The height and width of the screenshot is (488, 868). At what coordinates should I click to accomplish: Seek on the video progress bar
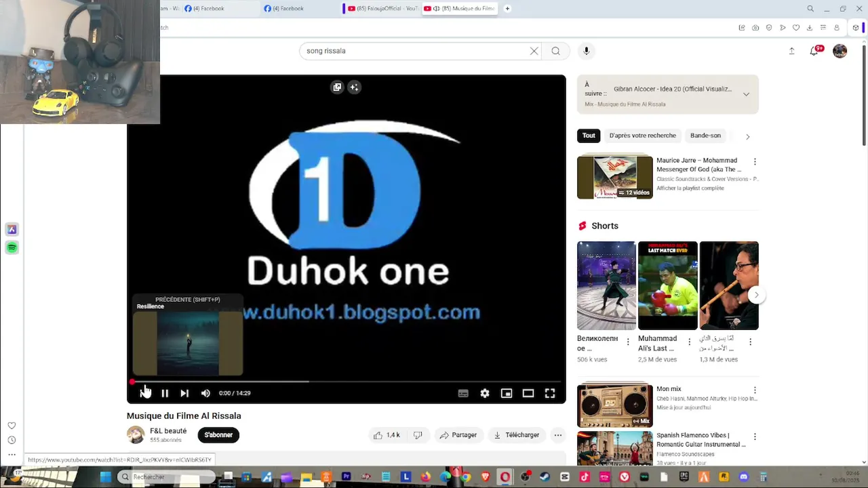[346, 382]
